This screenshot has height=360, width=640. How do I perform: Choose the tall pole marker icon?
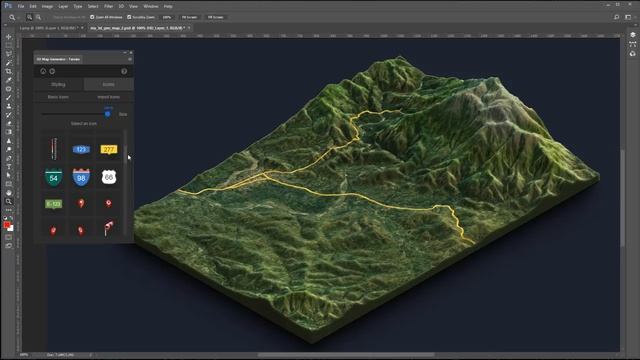point(54,149)
